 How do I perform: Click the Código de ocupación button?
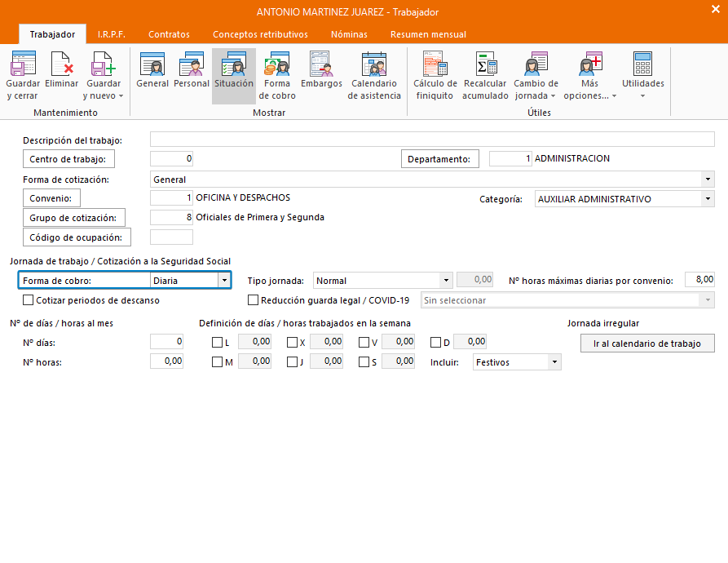point(77,237)
